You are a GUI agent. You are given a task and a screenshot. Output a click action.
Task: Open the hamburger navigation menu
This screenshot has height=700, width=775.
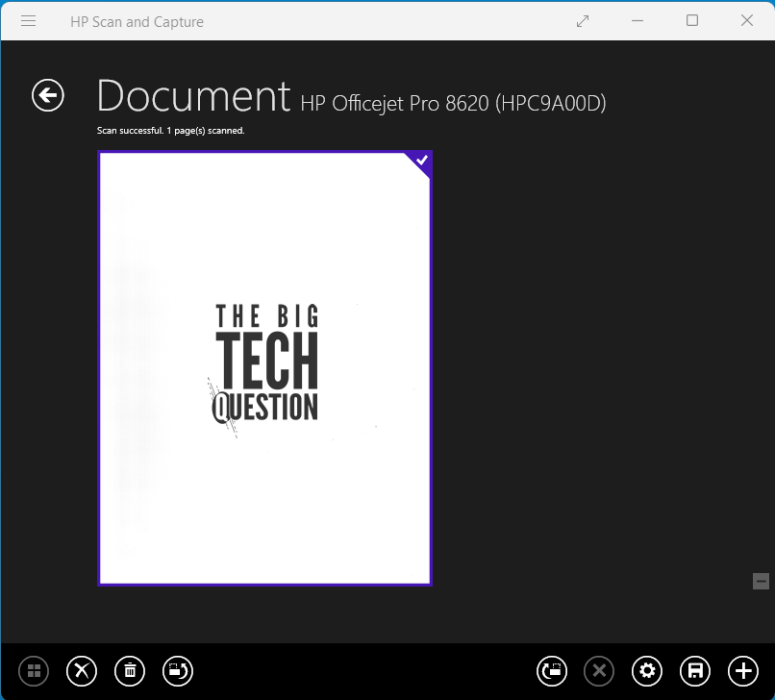(28, 20)
